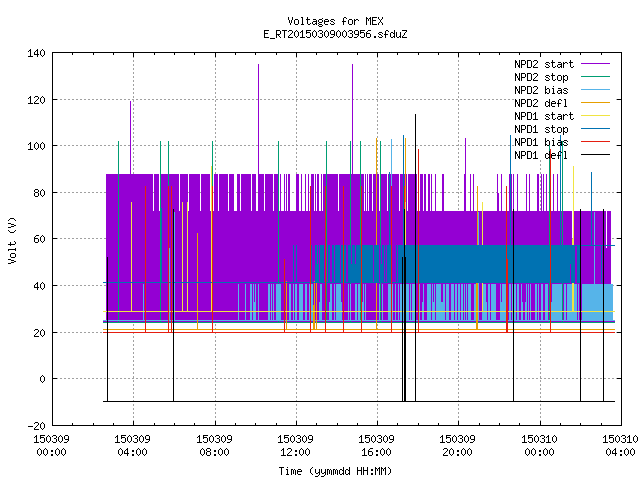
Task: Select the E_RT20150309003956.sfduZ filename subtitle
Action: coord(335,34)
